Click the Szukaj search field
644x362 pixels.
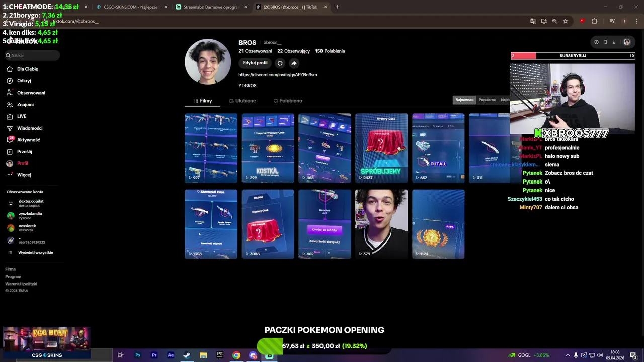pyautogui.click(x=32, y=55)
